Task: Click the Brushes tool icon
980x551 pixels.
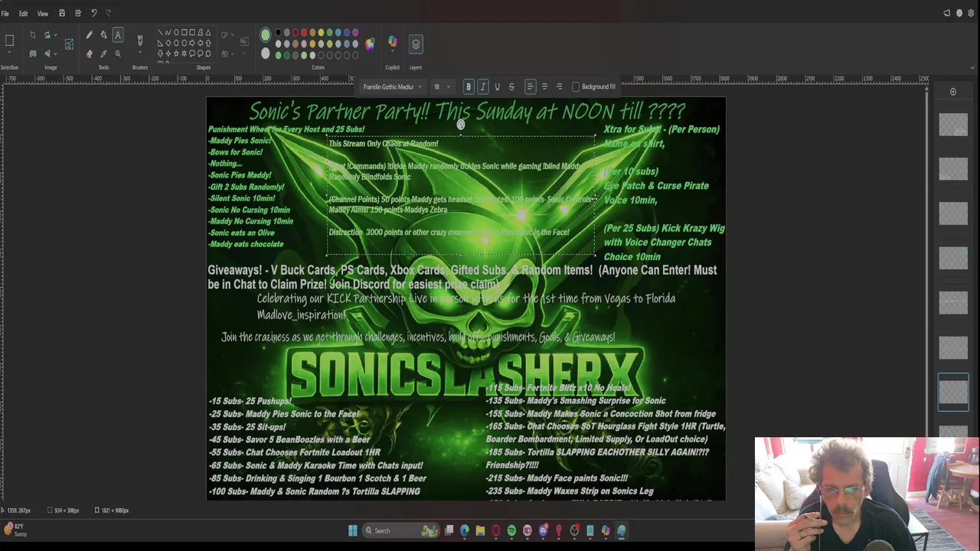Action: (140, 39)
